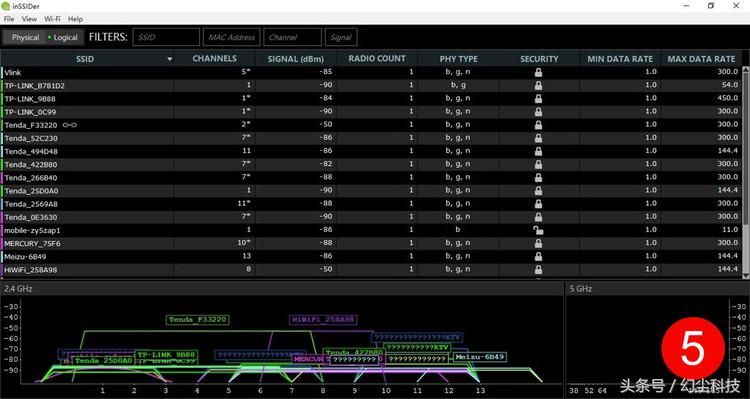This screenshot has width=750, height=399.
Task: Select the Tenda_422B80 network row
Action: click(x=372, y=164)
